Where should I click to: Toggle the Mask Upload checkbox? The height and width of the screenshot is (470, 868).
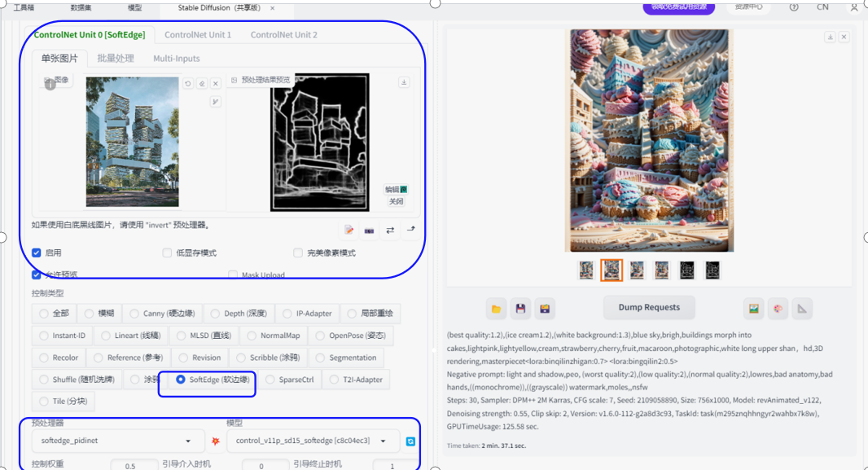(233, 275)
